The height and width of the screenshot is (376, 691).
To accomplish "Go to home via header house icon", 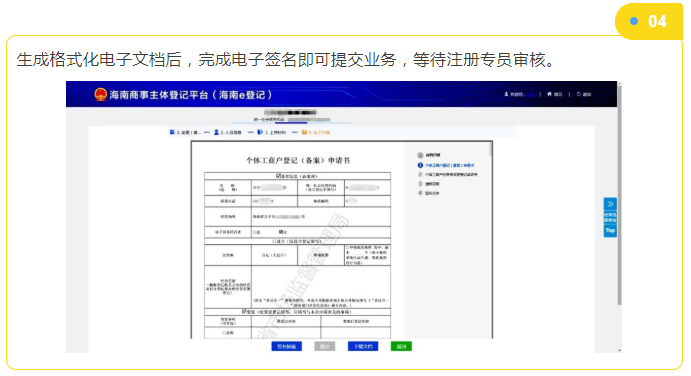I will (x=549, y=94).
